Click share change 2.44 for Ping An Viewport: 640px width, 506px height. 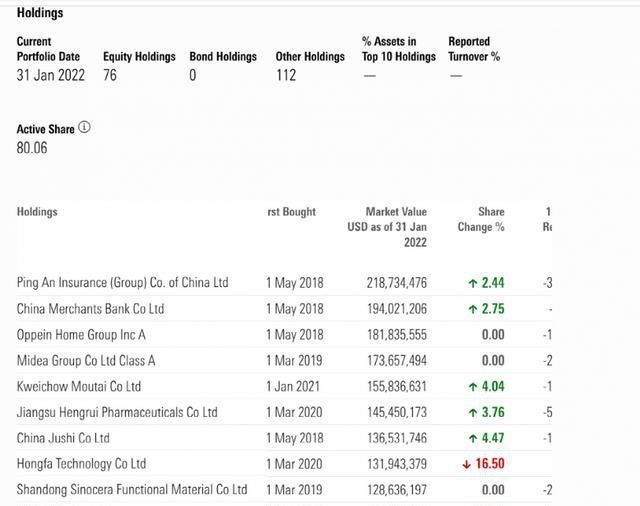click(486, 282)
